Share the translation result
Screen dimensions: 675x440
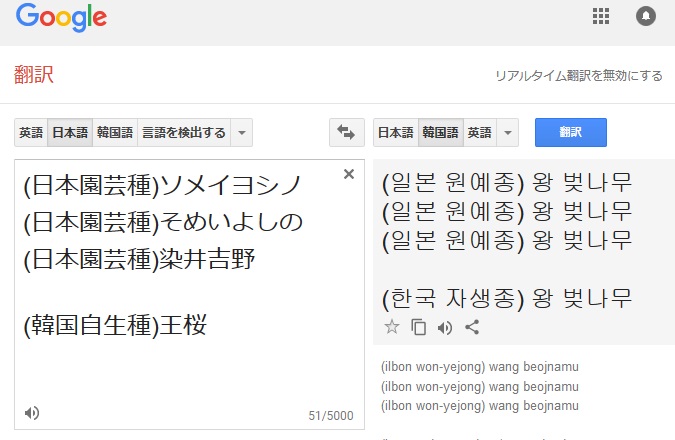472,327
